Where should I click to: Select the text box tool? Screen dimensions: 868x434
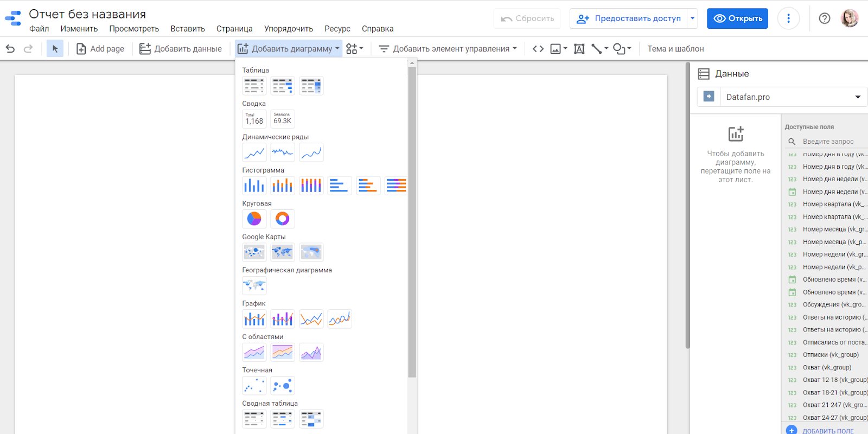(x=579, y=49)
